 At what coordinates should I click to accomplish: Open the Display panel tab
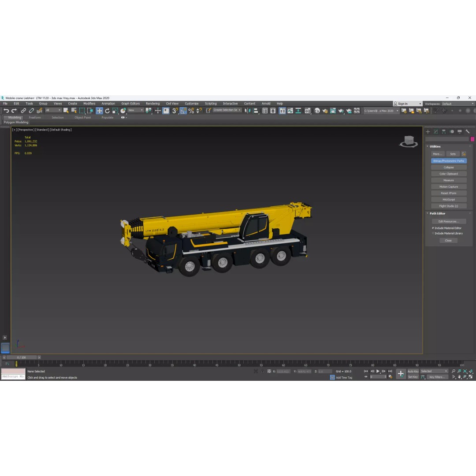[460, 131]
